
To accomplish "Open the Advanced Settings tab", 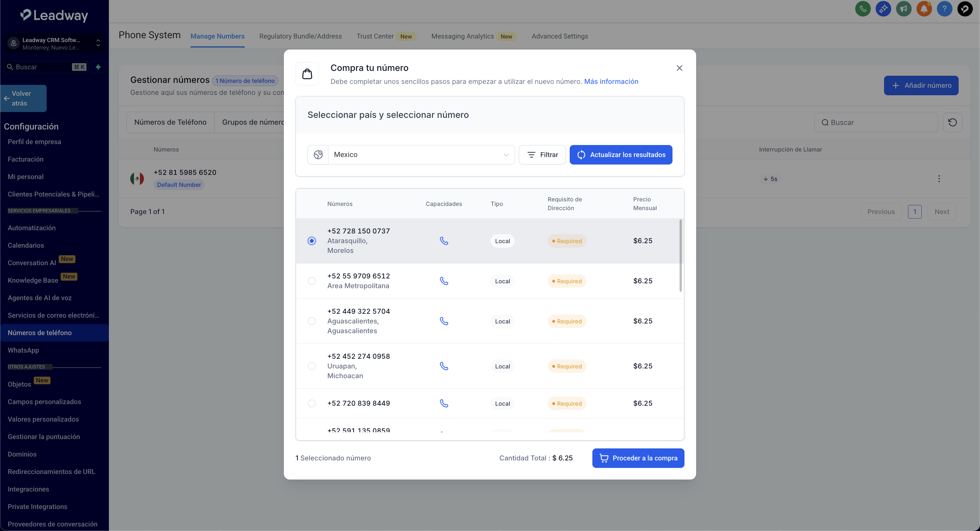I will [x=560, y=36].
